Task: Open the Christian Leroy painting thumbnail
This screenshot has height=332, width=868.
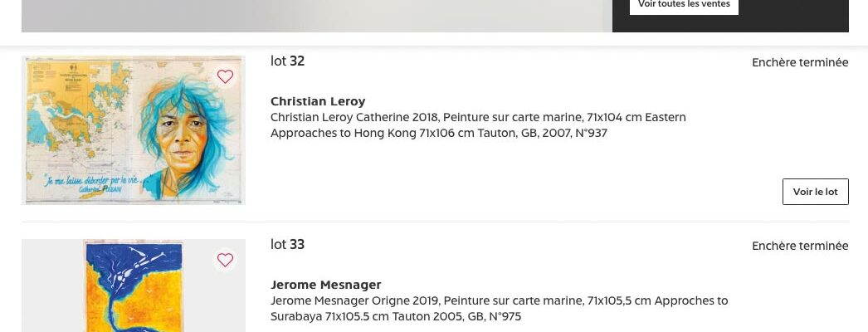Action: (134, 130)
